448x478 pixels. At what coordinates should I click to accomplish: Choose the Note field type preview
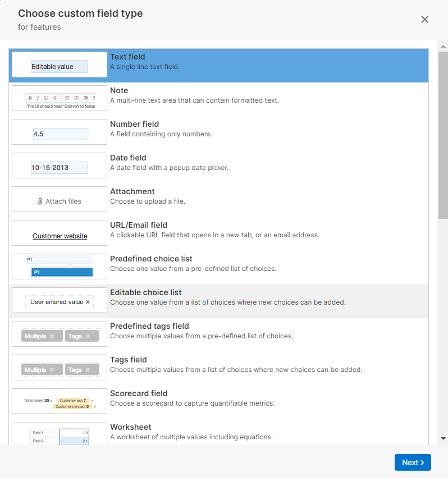[60, 99]
